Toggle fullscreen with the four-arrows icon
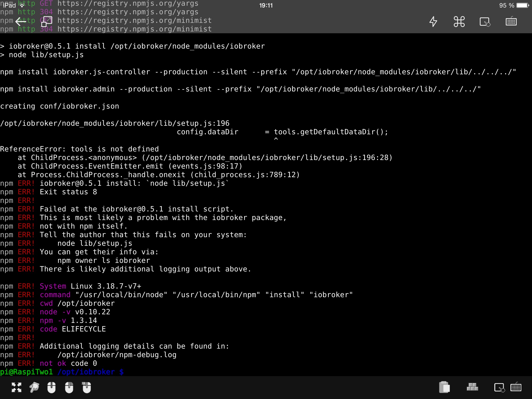The width and height of the screenshot is (532, 399). [17, 387]
